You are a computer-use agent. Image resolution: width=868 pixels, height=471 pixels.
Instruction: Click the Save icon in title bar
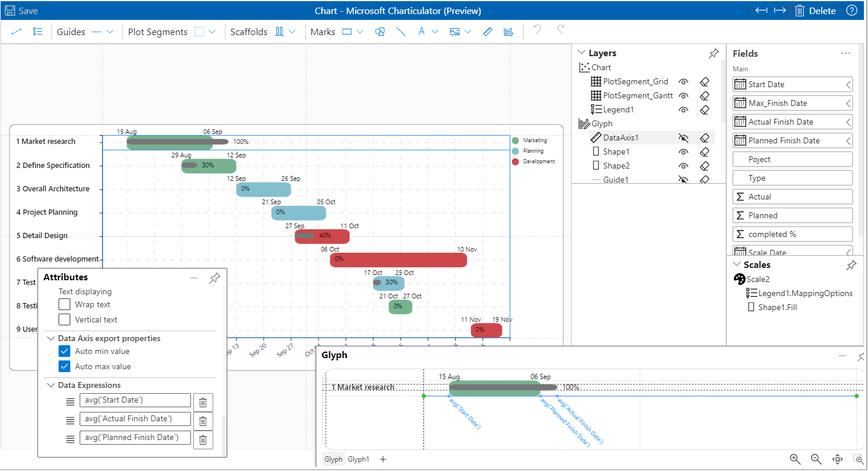coord(10,11)
